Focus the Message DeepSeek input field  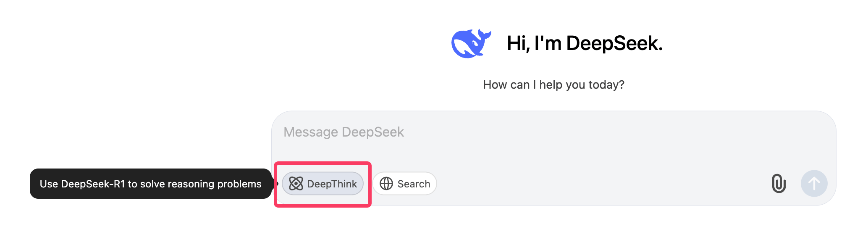pyautogui.click(x=546, y=139)
